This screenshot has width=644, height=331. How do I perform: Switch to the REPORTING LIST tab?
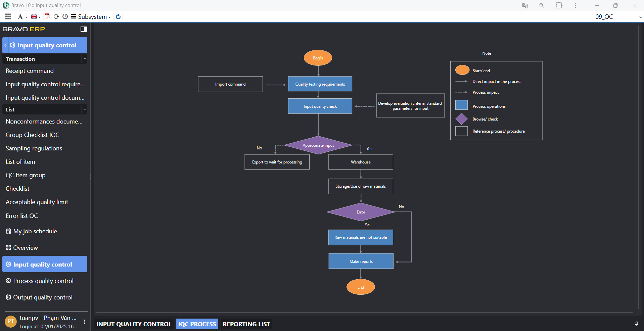click(246, 324)
